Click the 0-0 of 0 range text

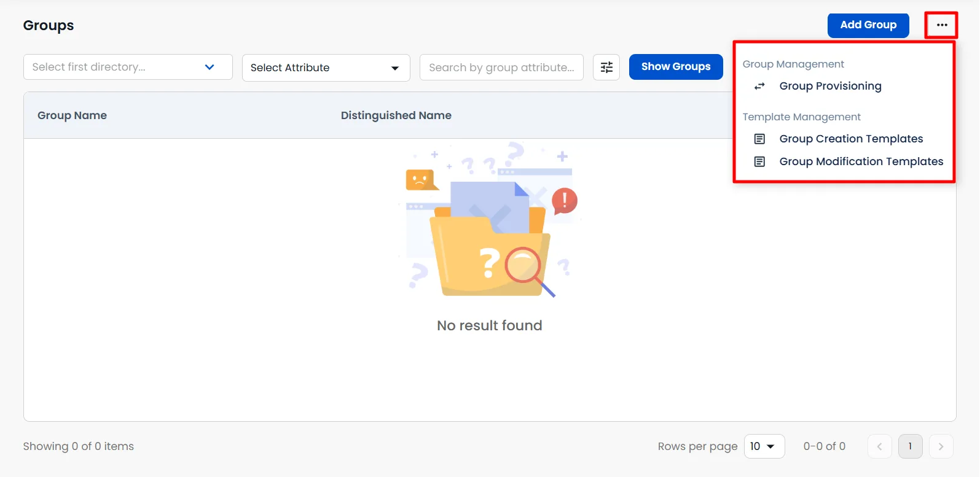click(825, 446)
